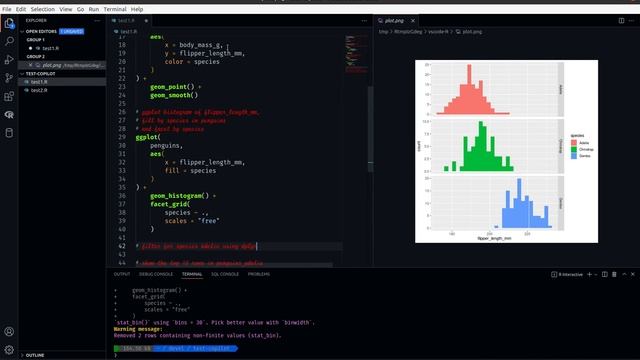Click the vscode-R breadcrumb segment
The width and height of the screenshot is (640, 360).
pos(438,31)
